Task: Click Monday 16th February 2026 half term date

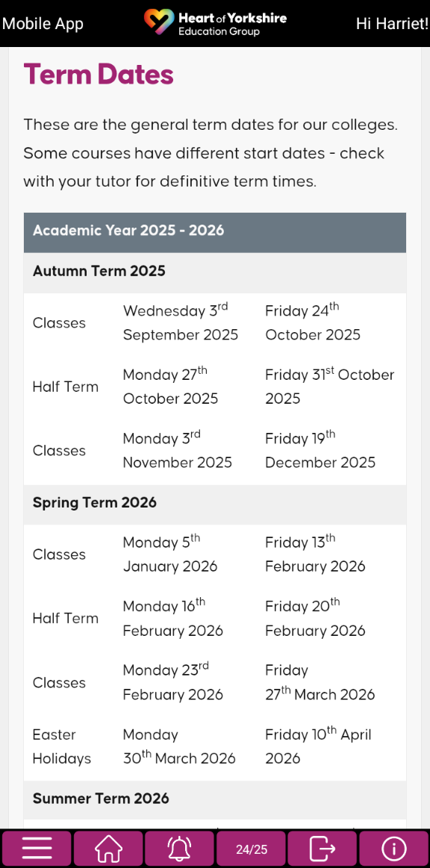Action: pos(172,618)
